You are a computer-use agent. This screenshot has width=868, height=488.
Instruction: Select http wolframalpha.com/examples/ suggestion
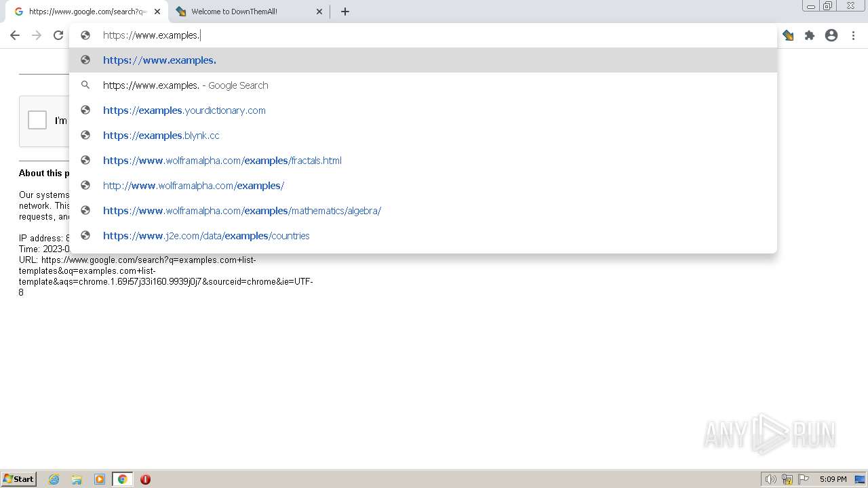tap(423, 186)
